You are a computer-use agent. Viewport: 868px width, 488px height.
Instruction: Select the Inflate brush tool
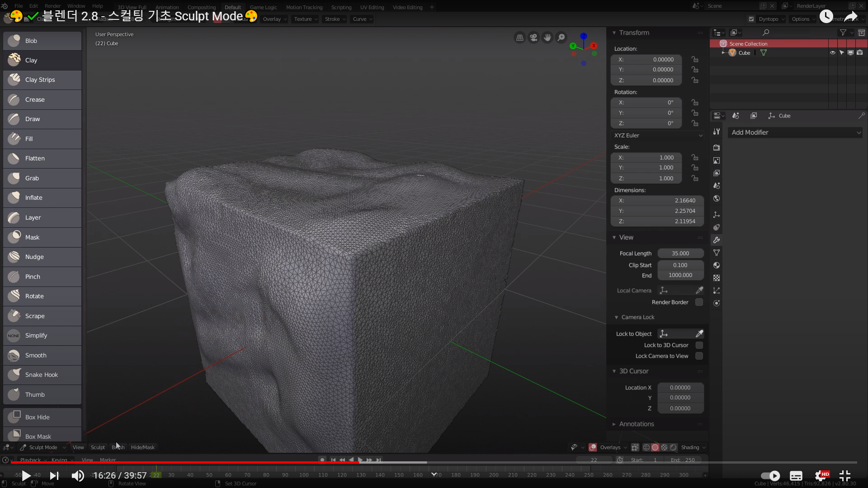pos(42,198)
